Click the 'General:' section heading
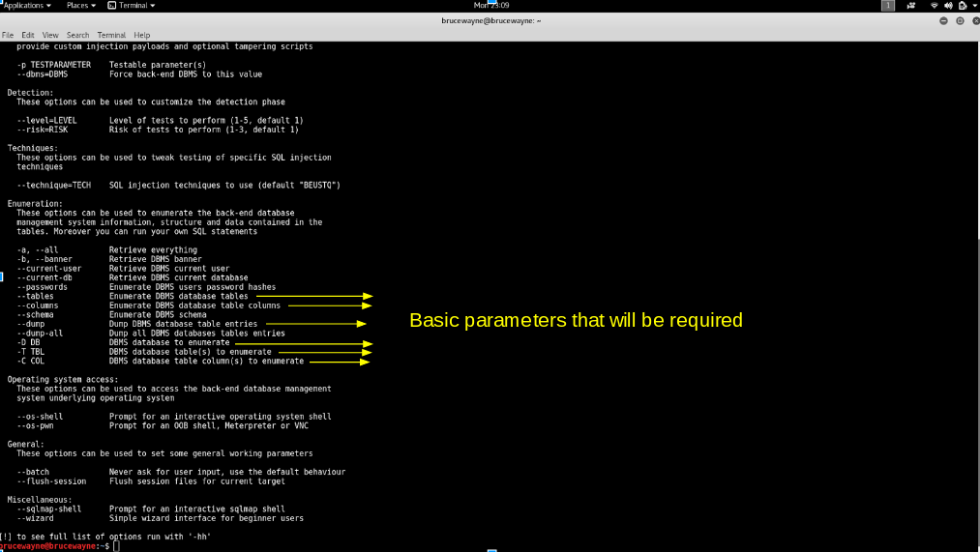The height and width of the screenshot is (552, 980). point(25,444)
